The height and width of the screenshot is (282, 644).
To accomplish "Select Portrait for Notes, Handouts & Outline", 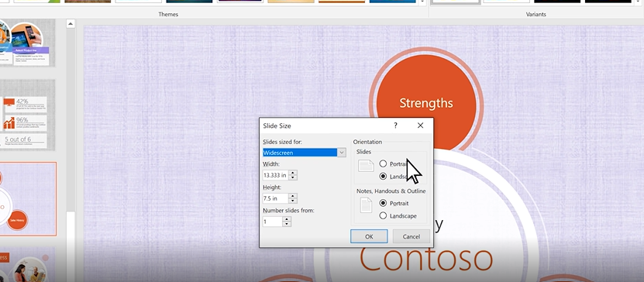I will pos(383,203).
